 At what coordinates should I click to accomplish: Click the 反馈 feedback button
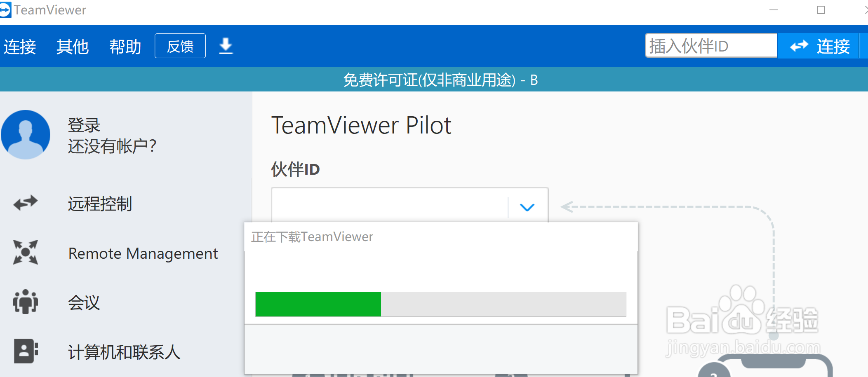pos(180,46)
